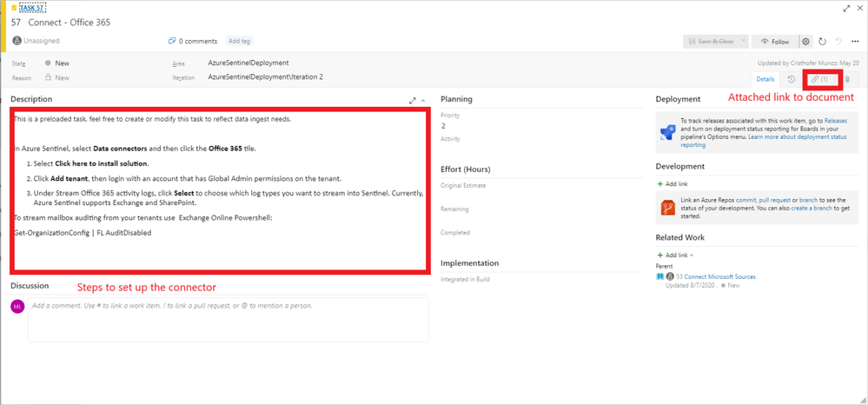868x405 pixels.
Task: Open the pull request link
Action: [775, 199]
